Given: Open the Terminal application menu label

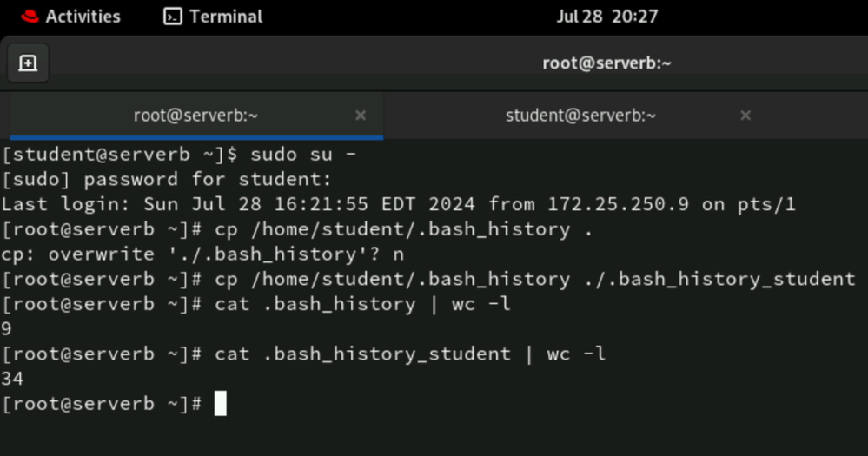Looking at the screenshot, I should pos(225,16).
